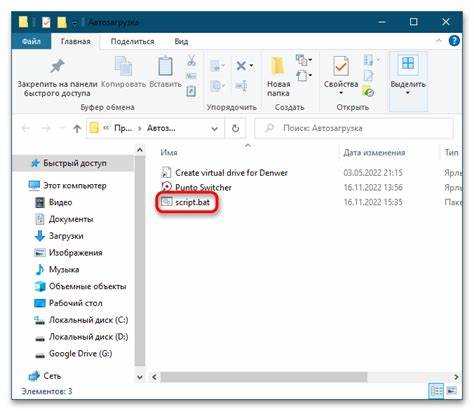Click the navigation pane scroll down arrow

point(140,377)
